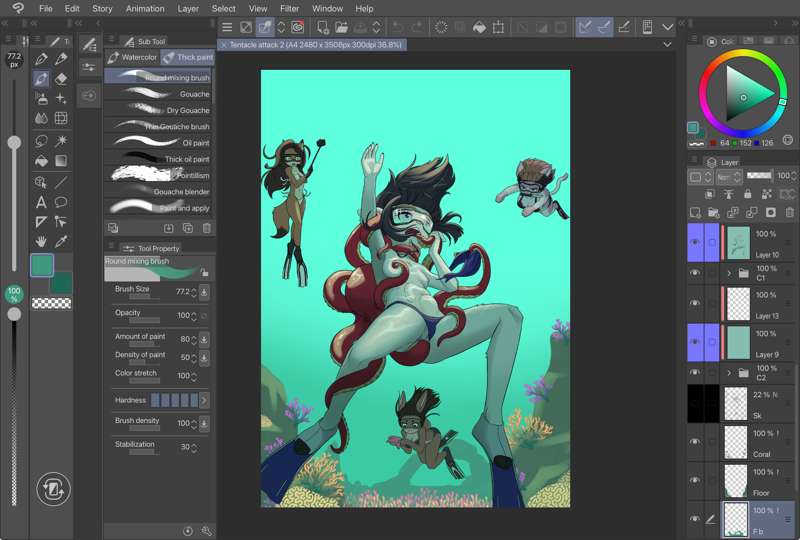The height and width of the screenshot is (540, 800).
Task: Click inside the color wheel triangle
Action: tap(747, 94)
